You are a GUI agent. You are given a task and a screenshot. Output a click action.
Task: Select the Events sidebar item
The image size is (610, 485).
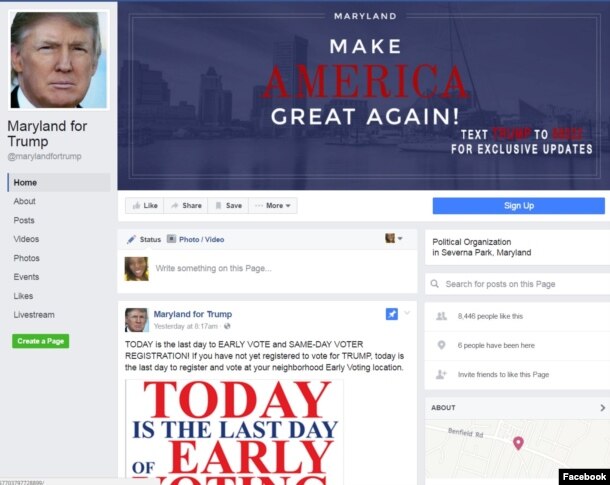point(26,277)
